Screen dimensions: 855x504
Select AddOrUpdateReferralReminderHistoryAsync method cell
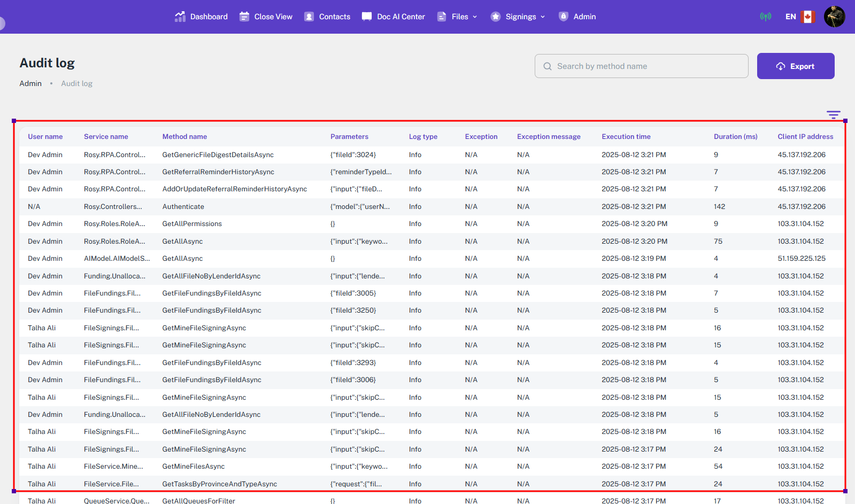tap(235, 189)
